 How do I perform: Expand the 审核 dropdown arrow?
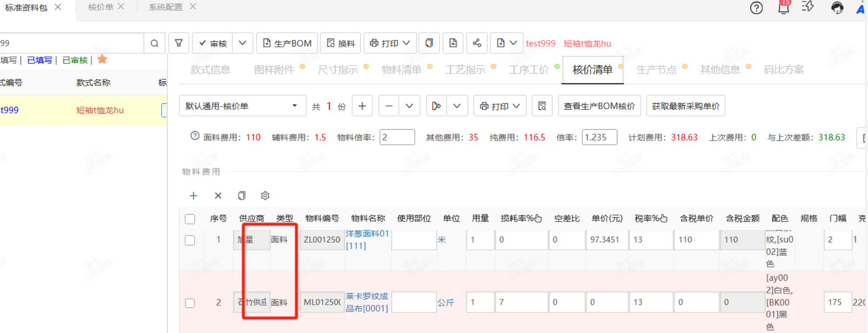click(242, 43)
